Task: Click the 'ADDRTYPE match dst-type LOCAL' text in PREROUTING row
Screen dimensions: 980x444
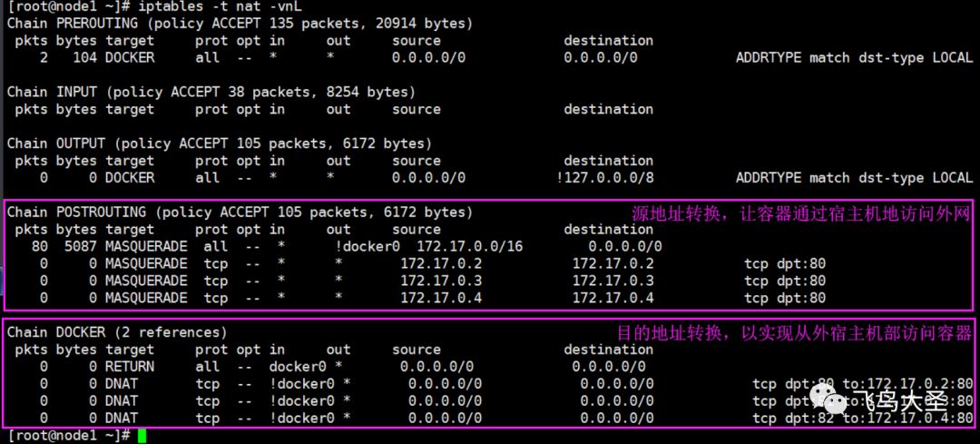Action: (855, 57)
